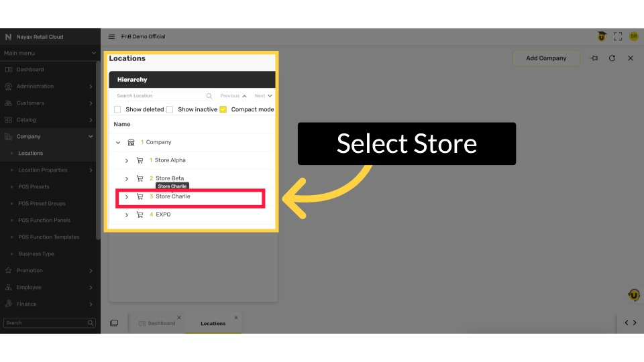Click the SR user avatar

(633, 37)
